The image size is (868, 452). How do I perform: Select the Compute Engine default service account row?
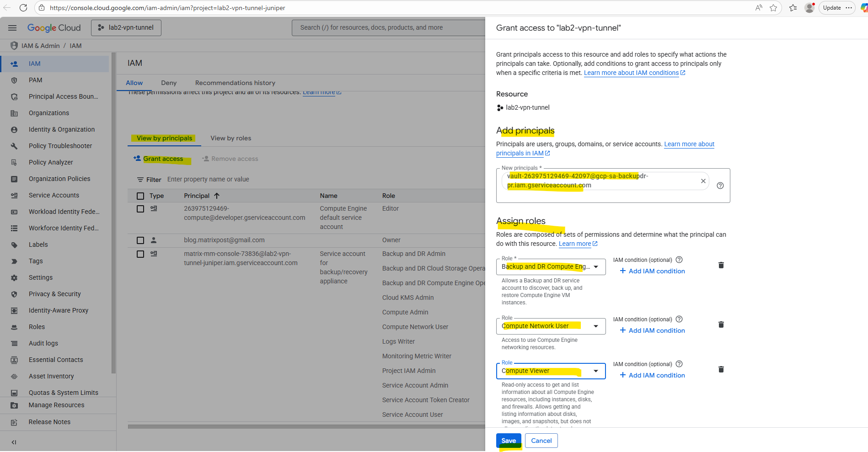pyautogui.click(x=140, y=209)
